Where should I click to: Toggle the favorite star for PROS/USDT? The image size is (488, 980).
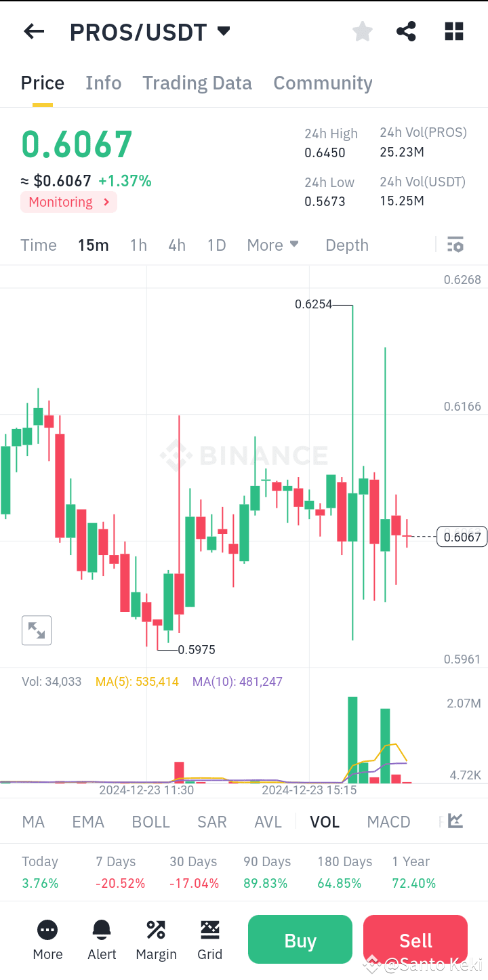[362, 31]
